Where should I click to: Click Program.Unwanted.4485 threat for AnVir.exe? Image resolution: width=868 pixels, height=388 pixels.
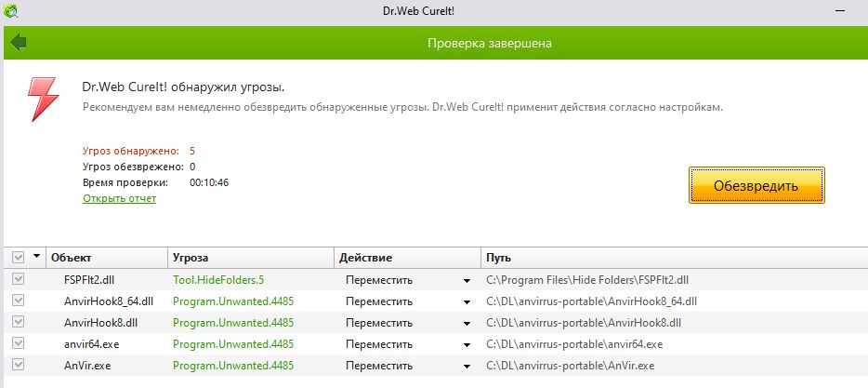233,366
